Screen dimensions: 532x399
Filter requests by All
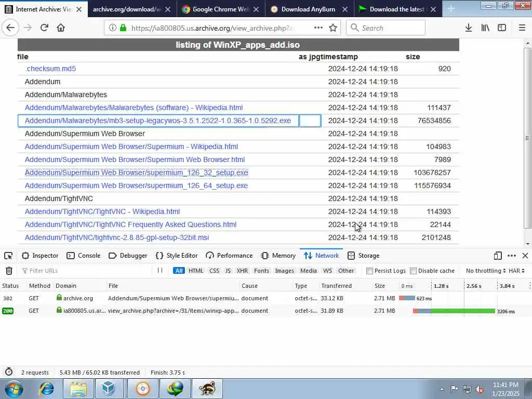(x=179, y=271)
